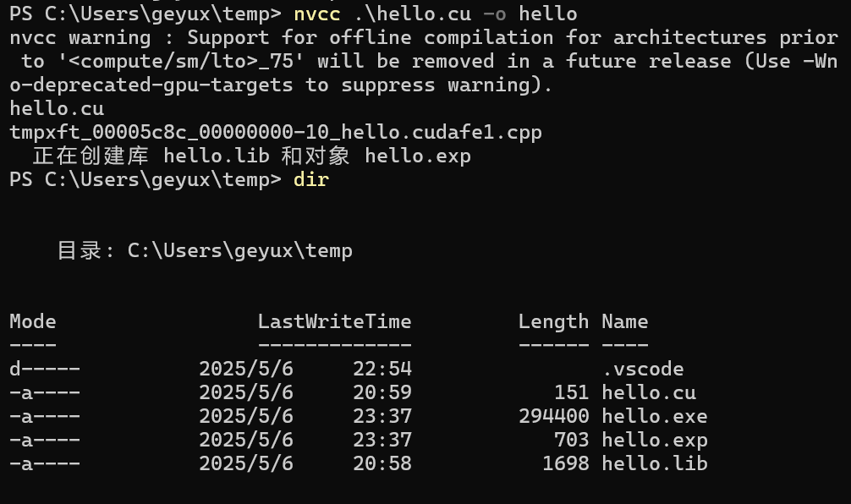This screenshot has width=851, height=504.
Task: Click the yellow "dir" command
Action: (x=310, y=179)
